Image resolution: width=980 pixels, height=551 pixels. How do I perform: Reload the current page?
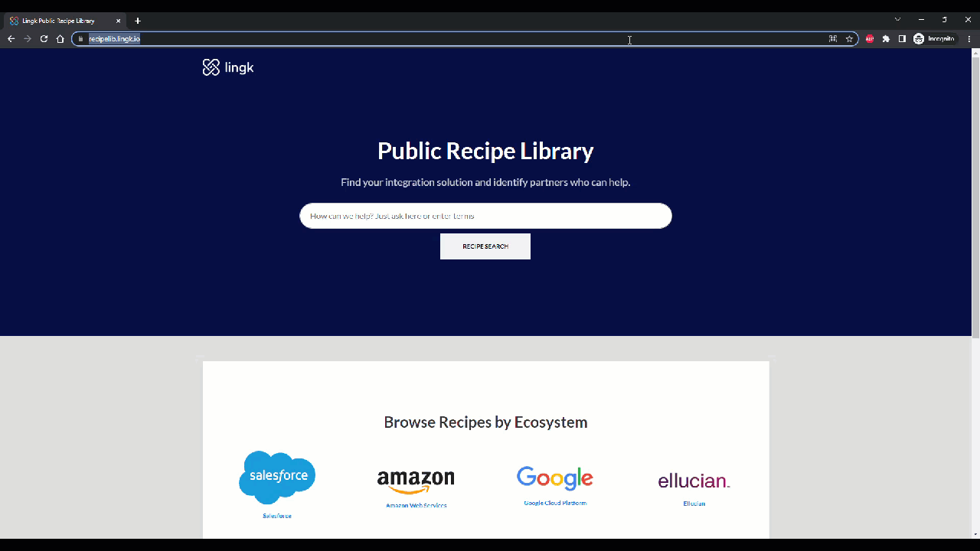pyautogui.click(x=44, y=38)
